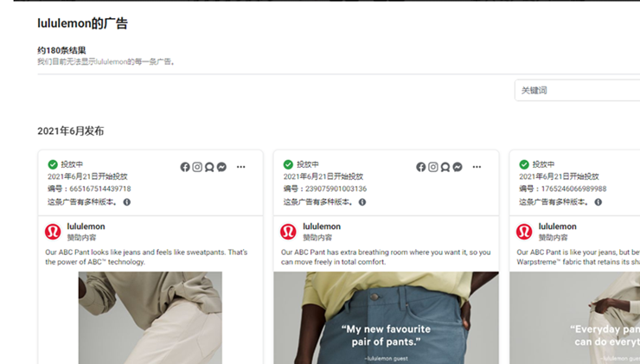Image resolution: width=640 pixels, height=364 pixels.
Task: Click the lululemon的广告 page heading
Action: click(x=82, y=23)
